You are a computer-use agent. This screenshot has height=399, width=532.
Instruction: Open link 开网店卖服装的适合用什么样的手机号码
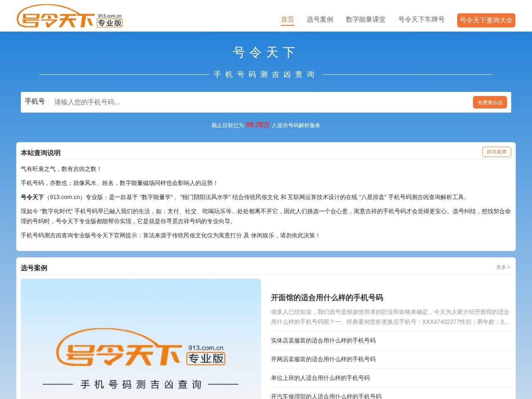323,359
